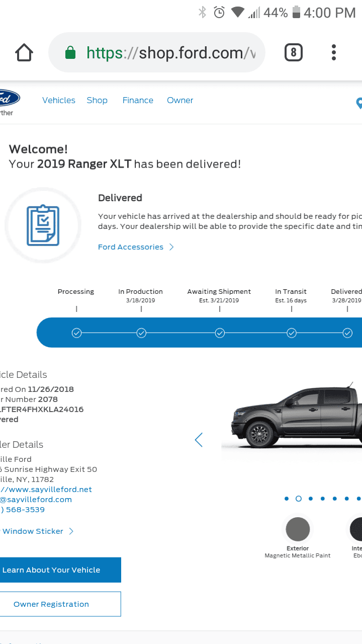Click the 2019 Ranger XLT heading
This screenshot has height=644, width=362.
(84, 164)
